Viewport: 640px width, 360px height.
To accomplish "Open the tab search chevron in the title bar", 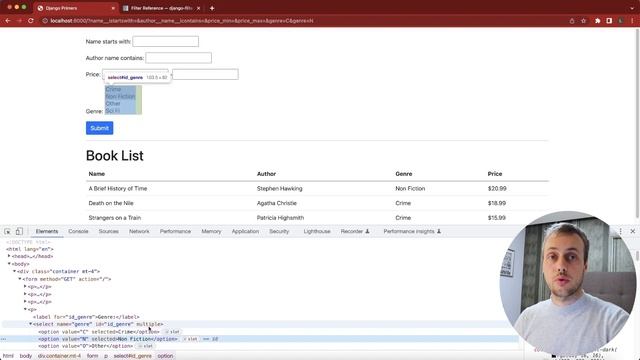I will click(x=632, y=8).
